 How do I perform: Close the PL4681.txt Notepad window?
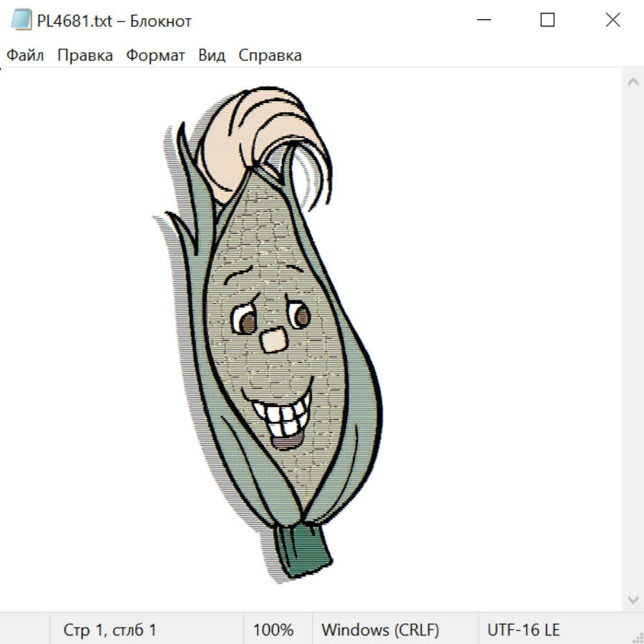coord(613,21)
